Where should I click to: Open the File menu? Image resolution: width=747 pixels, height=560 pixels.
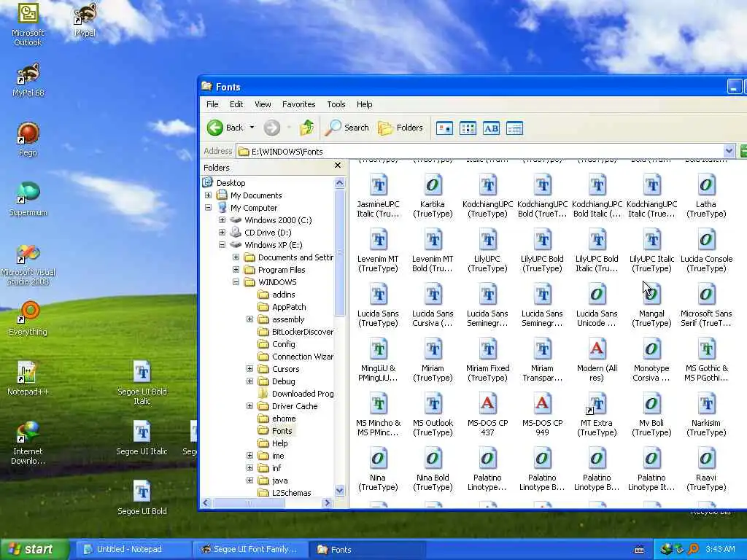click(x=212, y=104)
